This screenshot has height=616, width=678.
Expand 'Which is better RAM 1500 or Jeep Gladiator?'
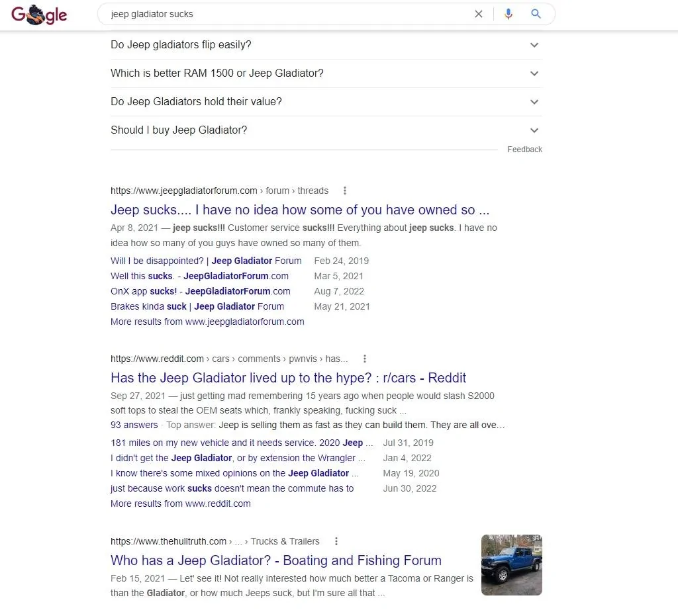326,73
